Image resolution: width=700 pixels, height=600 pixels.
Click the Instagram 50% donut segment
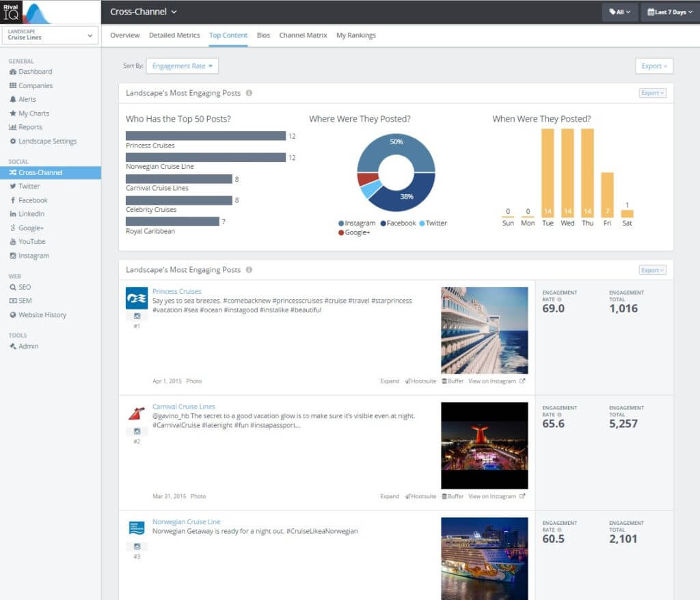click(x=396, y=145)
